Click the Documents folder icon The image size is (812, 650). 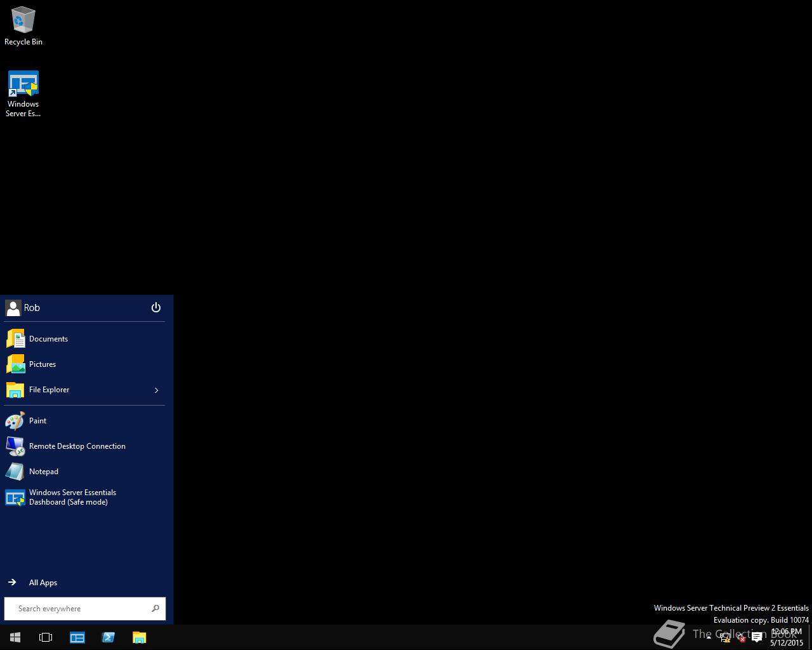tap(15, 339)
